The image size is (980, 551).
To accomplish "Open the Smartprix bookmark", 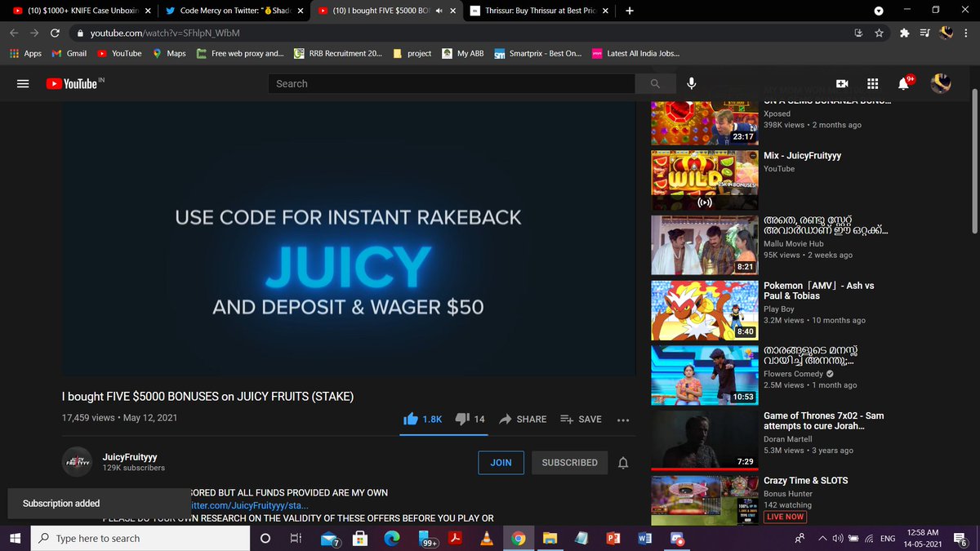I will [537, 53].
